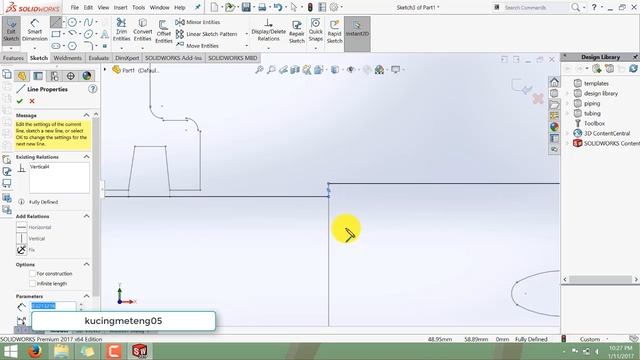Screen dimensions: 640x360
Task: Open the Smart Dimension dropdown arrow
Action: coord(35,48)
